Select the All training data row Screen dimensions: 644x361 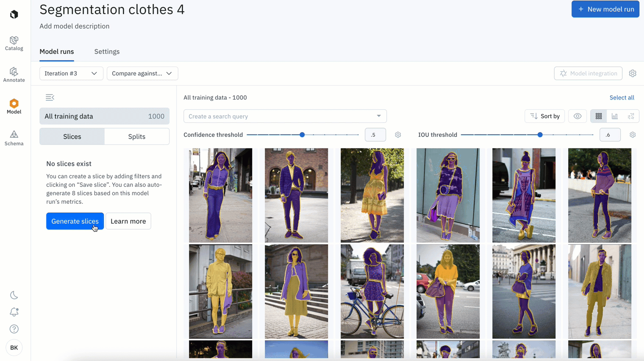pyautogui.click(x=105, y=116)
